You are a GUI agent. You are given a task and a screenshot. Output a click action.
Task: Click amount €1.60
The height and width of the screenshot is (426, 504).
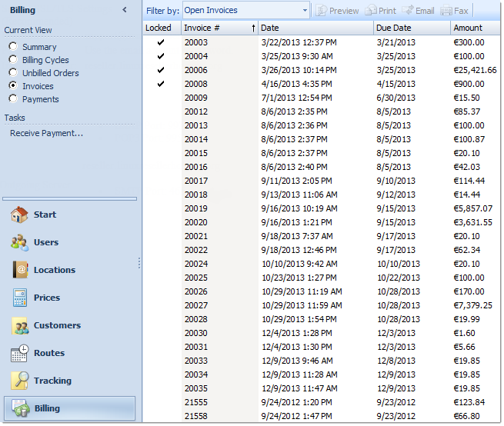point(464,333)
